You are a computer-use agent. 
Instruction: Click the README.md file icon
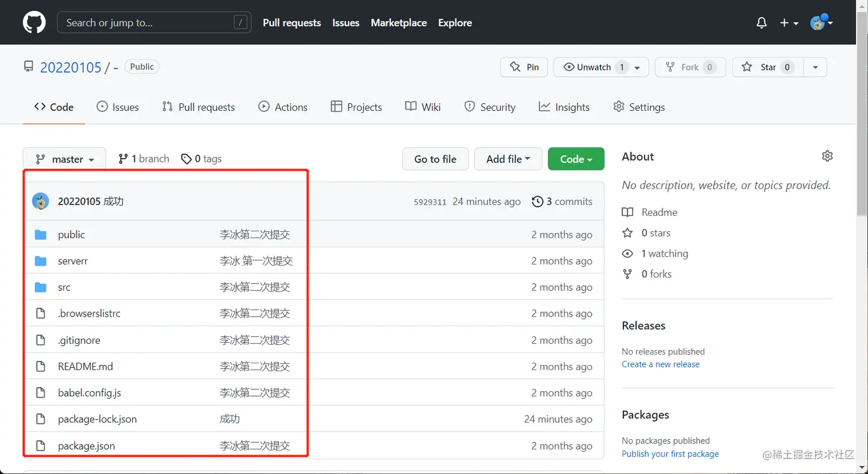point(40,366)
